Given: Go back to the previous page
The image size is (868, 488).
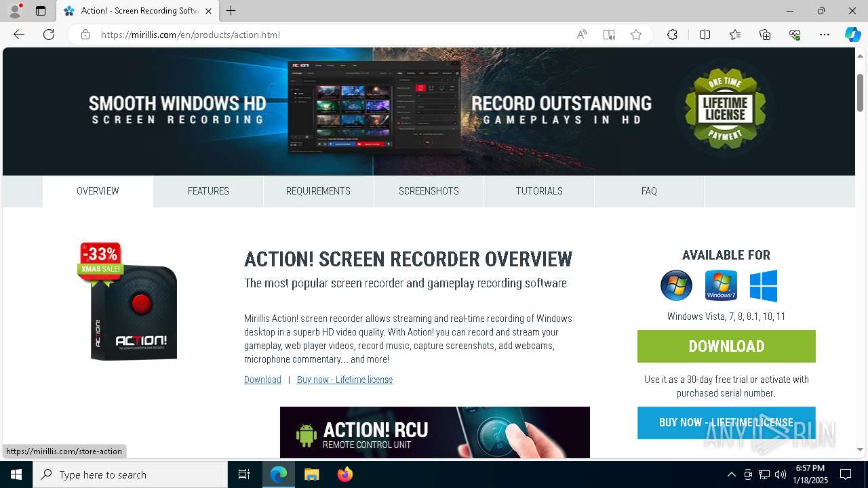Looking at the screenshot, I should click(x=19, y=35).
